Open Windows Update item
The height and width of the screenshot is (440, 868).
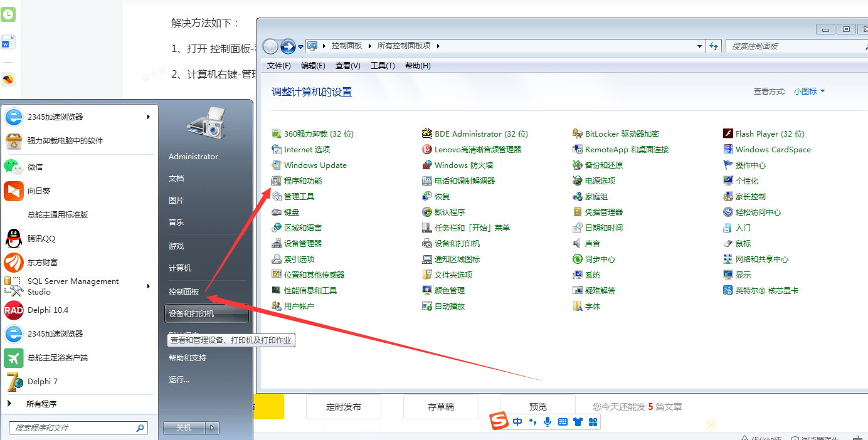click(315, 165)
